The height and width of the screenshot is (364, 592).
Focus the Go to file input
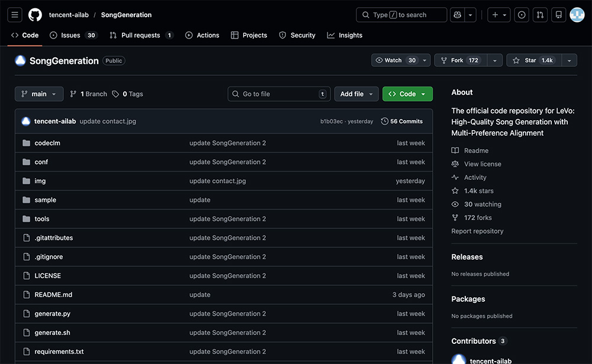(279, 94)
